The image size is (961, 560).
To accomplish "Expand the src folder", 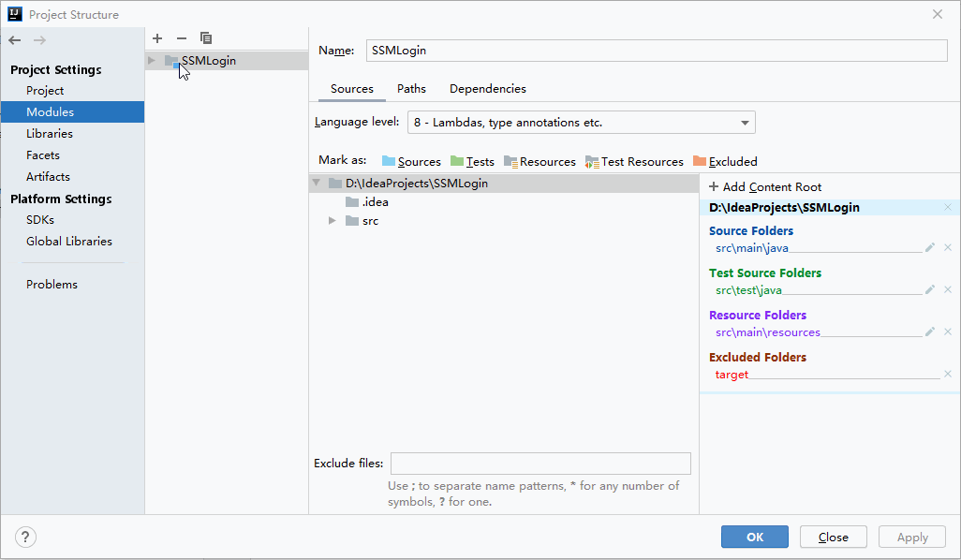I will (x=333, y=221).
